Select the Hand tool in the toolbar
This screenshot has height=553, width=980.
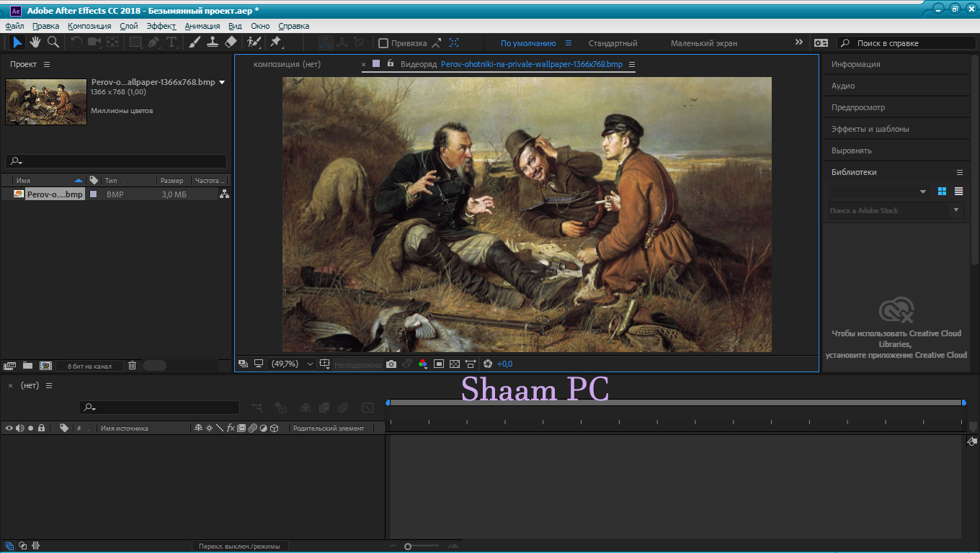[x=35, y=42]
